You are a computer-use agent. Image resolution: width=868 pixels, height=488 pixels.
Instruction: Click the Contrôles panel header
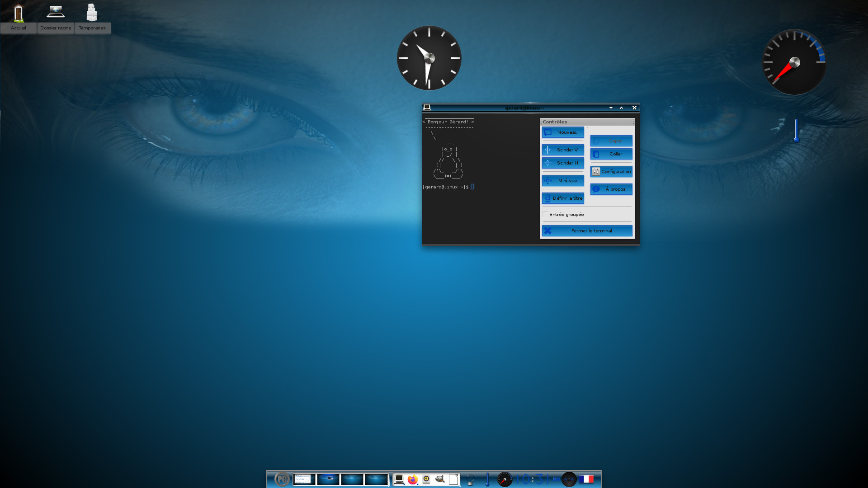(x=587, y=122)
